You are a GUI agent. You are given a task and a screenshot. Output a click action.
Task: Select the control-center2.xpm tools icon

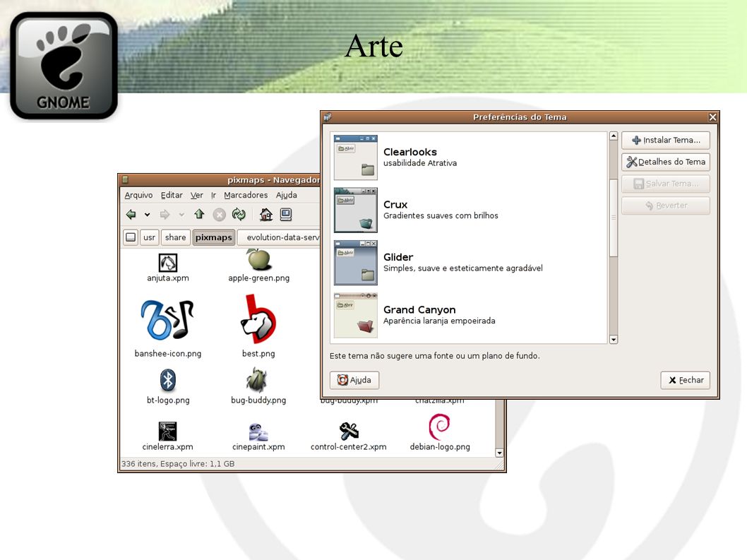point(349,431)
